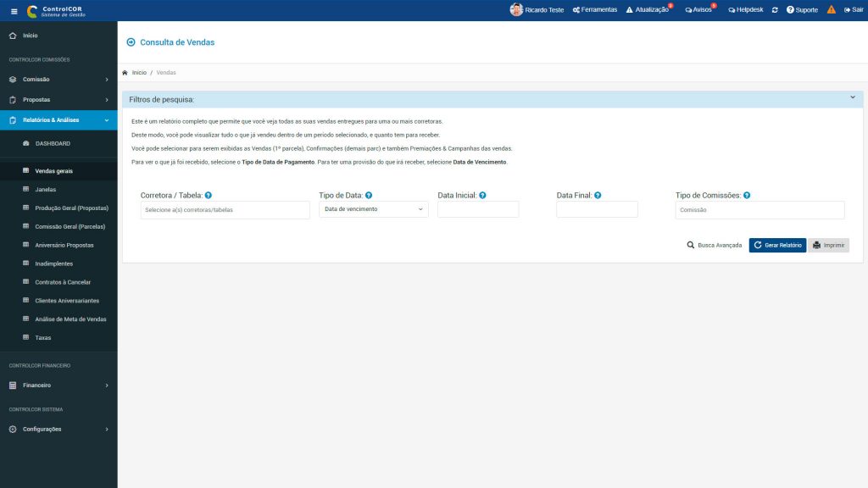Go to Início in sidebar
The image size is (868, 488).
pyautogui.click(x=58, y=36)
